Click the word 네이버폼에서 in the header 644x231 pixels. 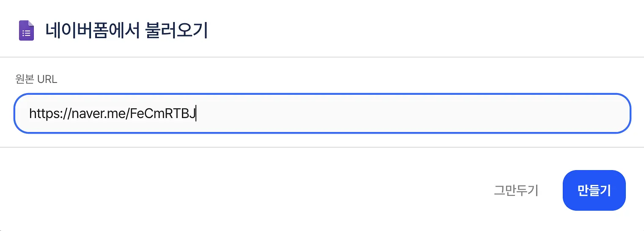coord(92,31)
